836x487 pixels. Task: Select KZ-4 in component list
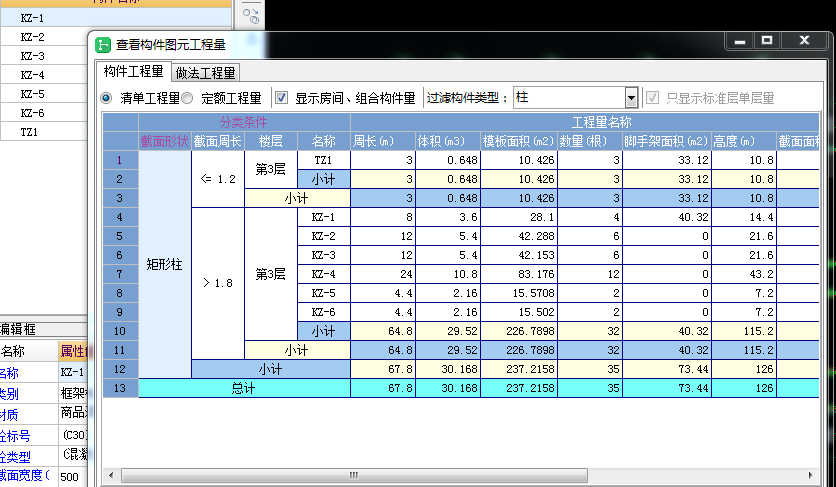(x=44, y=75)
